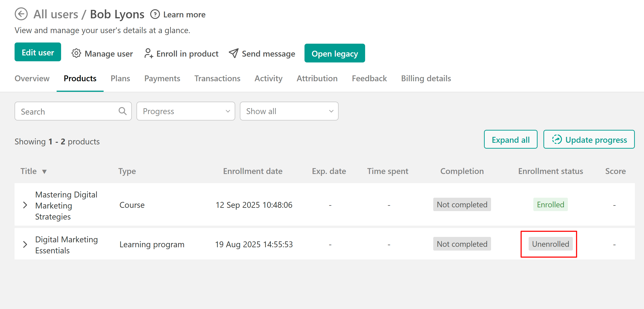
Task: Open the Show all dropdown
Action: (289, 111)
